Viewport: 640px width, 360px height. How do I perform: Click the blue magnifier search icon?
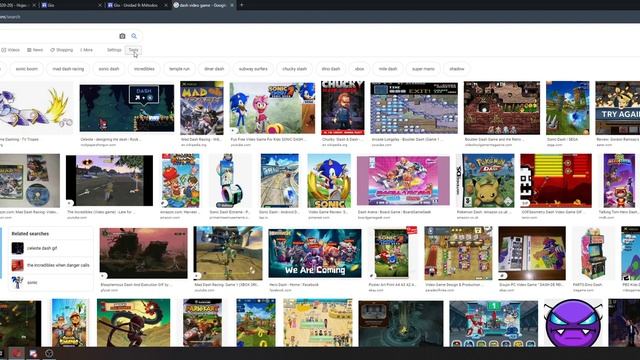[134, 36]
